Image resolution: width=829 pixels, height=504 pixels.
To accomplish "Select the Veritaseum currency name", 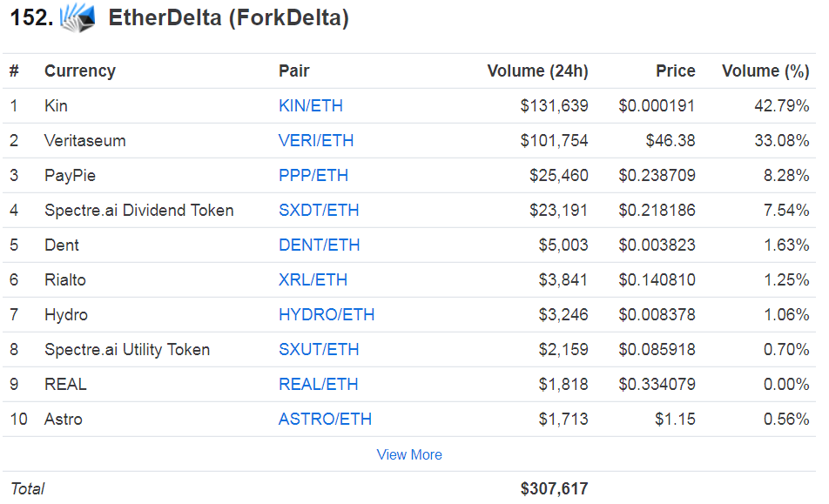I will tap(85, 141).
